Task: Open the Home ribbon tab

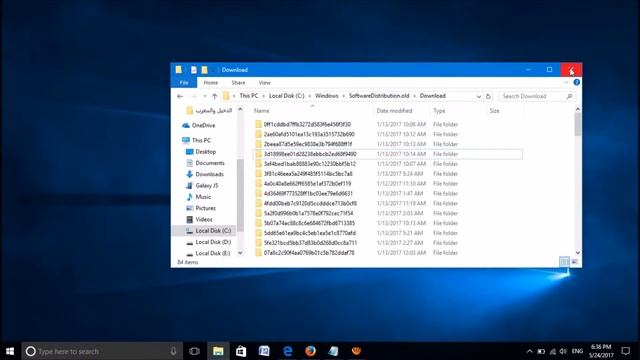Action: coord(211,82)
